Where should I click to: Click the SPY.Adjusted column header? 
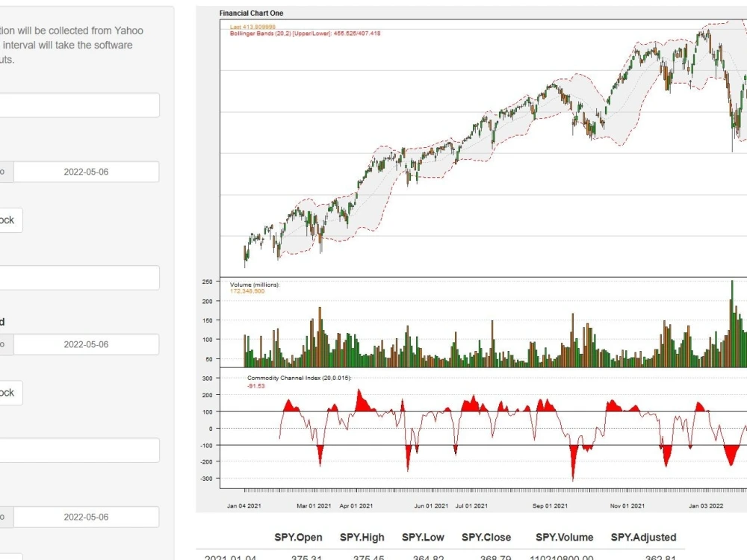tap(643, 538)
